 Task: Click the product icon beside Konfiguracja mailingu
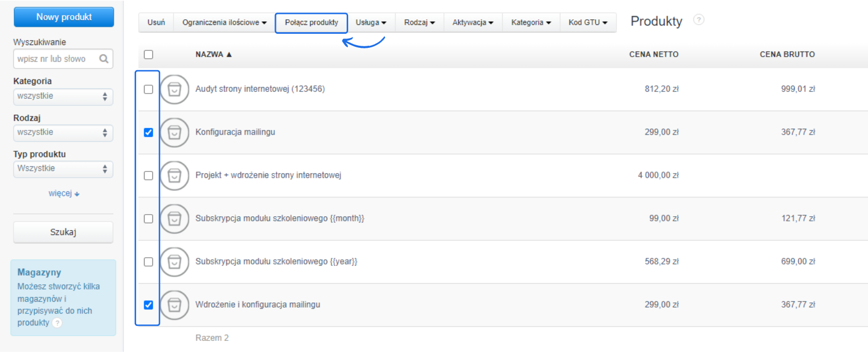coord(175,133)
